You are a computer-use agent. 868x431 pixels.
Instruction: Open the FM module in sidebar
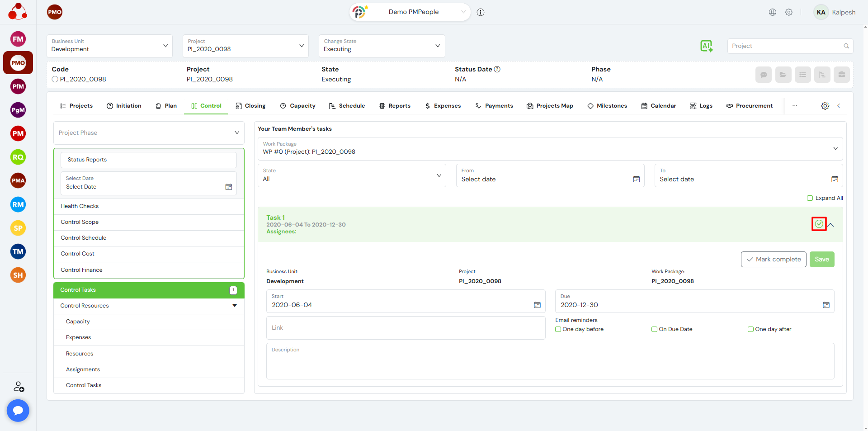click(x=18, y=39)
